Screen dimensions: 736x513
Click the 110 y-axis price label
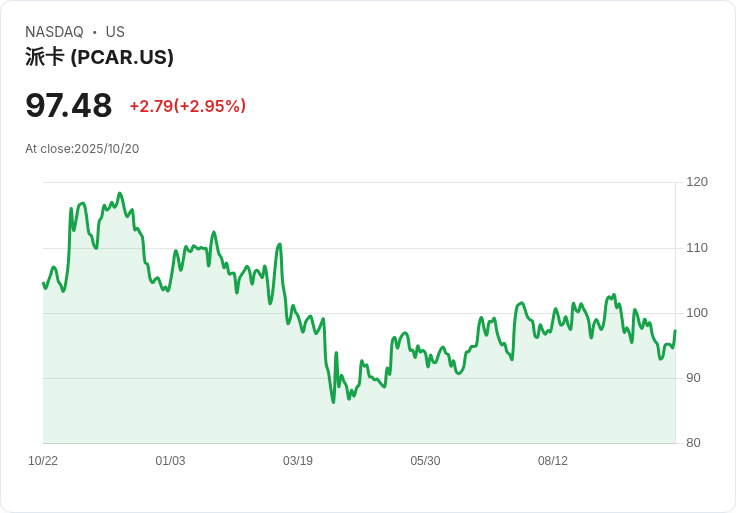click(697, 248)
